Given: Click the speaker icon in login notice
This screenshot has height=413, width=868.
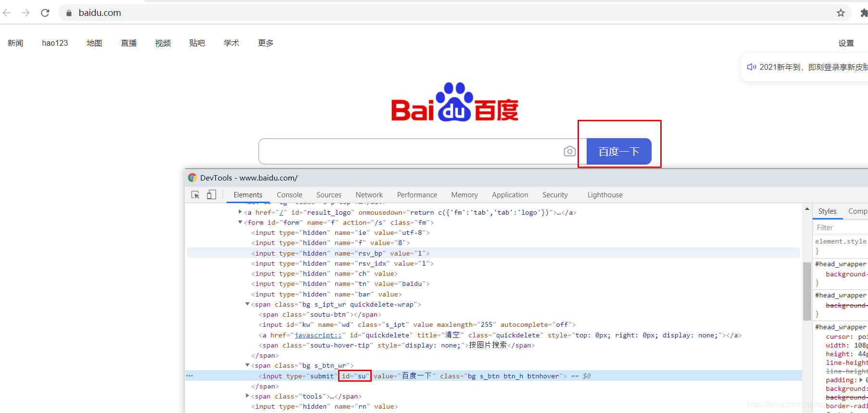Looking at the screenshot, I should (751, 67).
